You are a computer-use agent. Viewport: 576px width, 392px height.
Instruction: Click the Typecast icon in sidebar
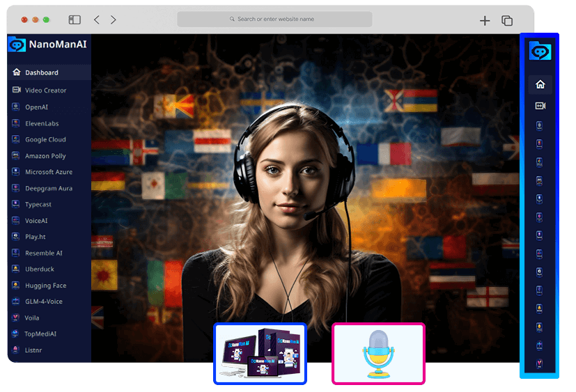(x=16, y=205)
